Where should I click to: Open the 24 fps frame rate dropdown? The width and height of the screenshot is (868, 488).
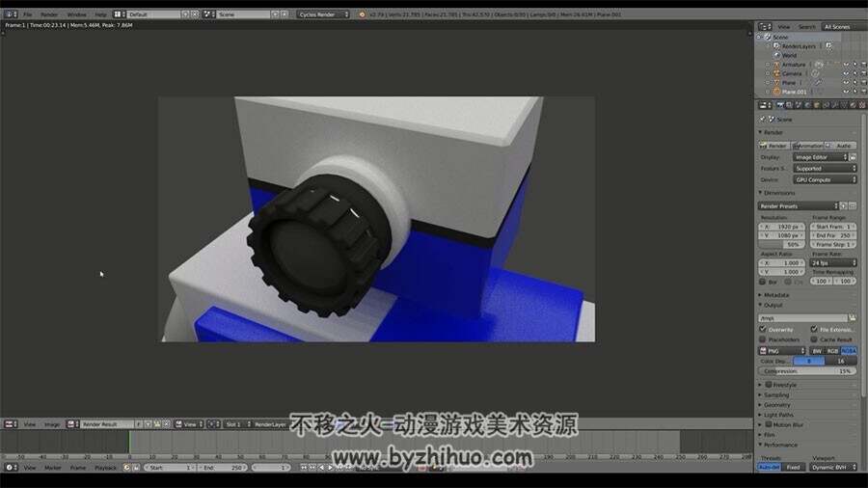click(833, 263)
